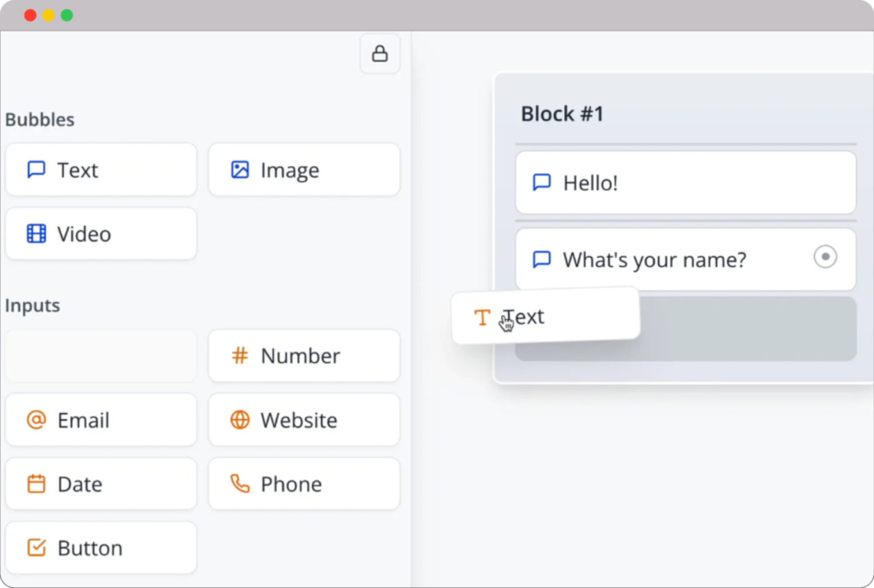This screenshot has width=874, height=588.
Task: Click the Block #1 title
Action: point(563,114)
